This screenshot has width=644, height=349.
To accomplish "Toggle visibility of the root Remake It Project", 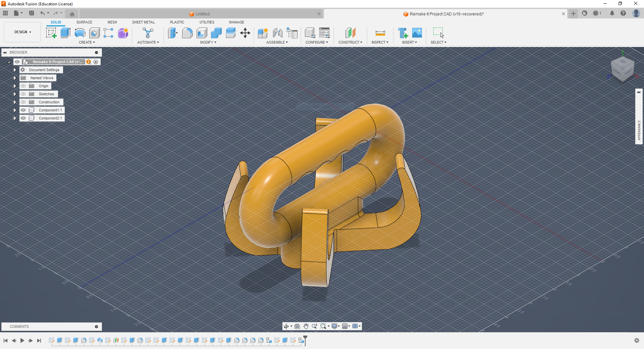I will click(17, 62).
